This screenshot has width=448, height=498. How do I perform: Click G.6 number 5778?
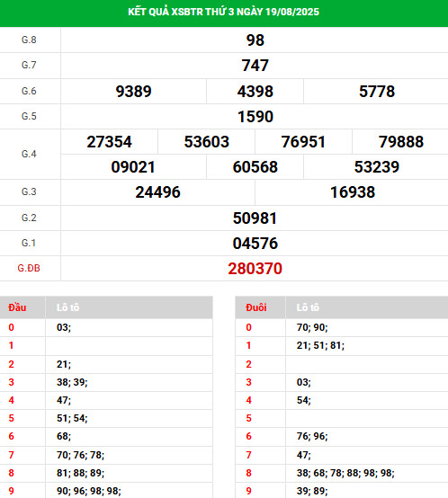point(377,92)
